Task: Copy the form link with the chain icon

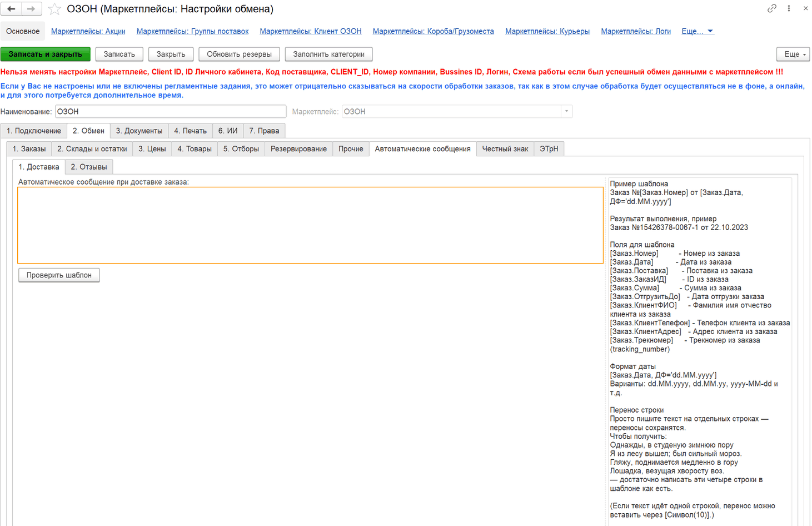Action: 772,8
